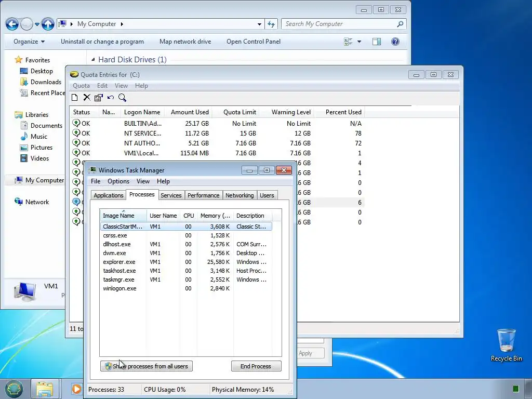The width and height of the screenshot is (532, 399).
Task: Toggle the preview pane icon in Explorer
Action: click(x=377, y=42)
